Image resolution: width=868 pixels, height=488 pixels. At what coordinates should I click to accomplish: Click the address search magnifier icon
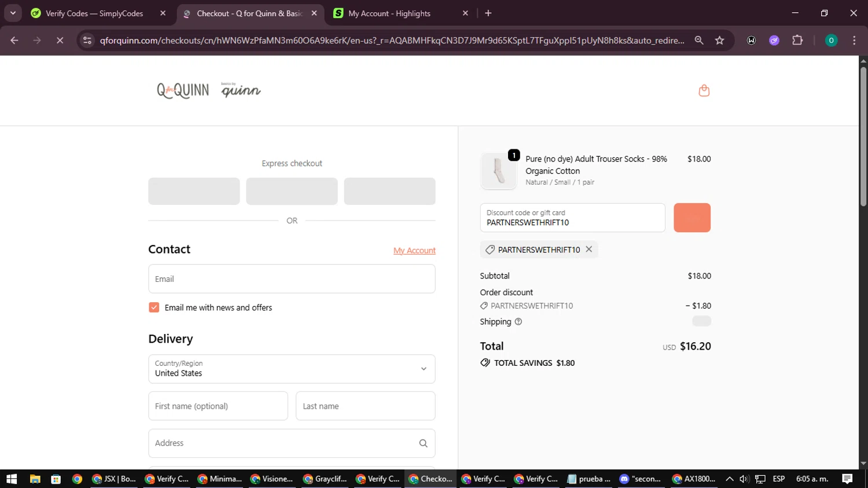tap(423, 443)
